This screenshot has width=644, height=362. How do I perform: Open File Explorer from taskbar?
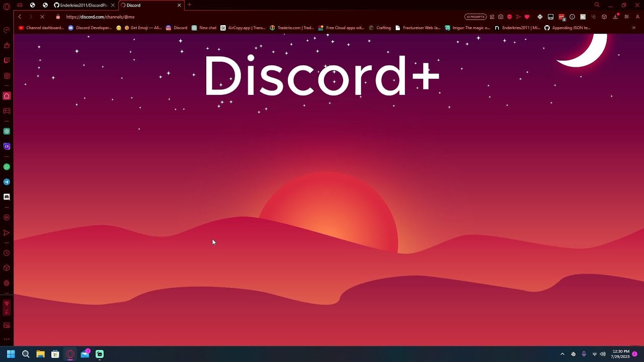coord(40,354)
